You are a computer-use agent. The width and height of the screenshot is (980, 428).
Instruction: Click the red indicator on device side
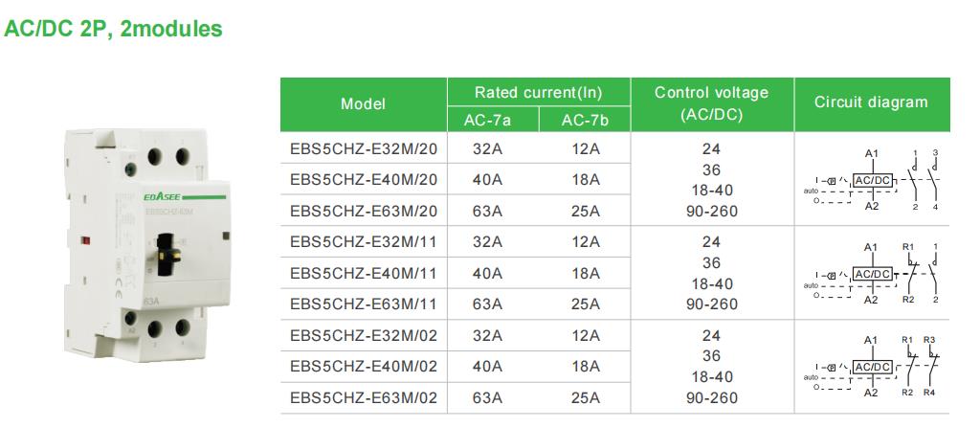pyautogui.click(x=85, y=239)
